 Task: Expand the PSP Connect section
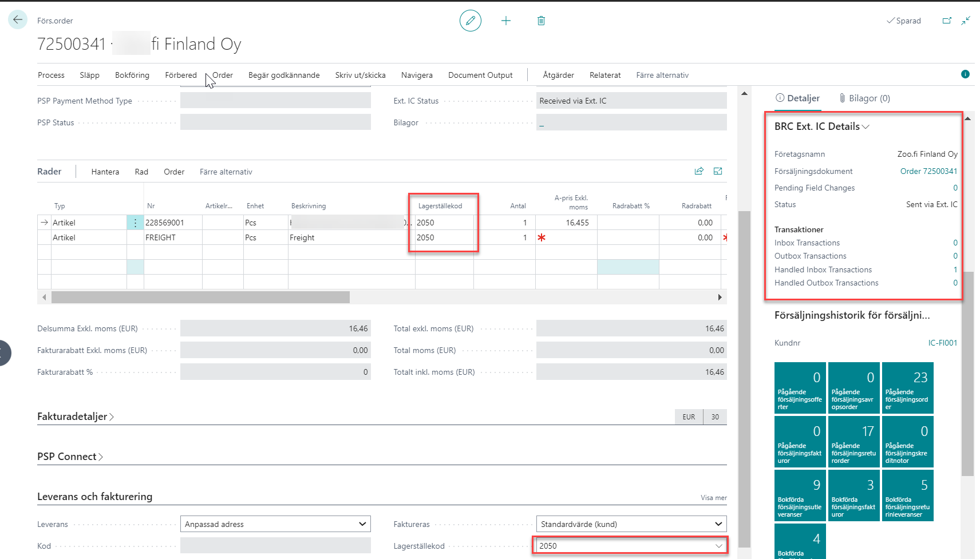click(x=70, y=457)
